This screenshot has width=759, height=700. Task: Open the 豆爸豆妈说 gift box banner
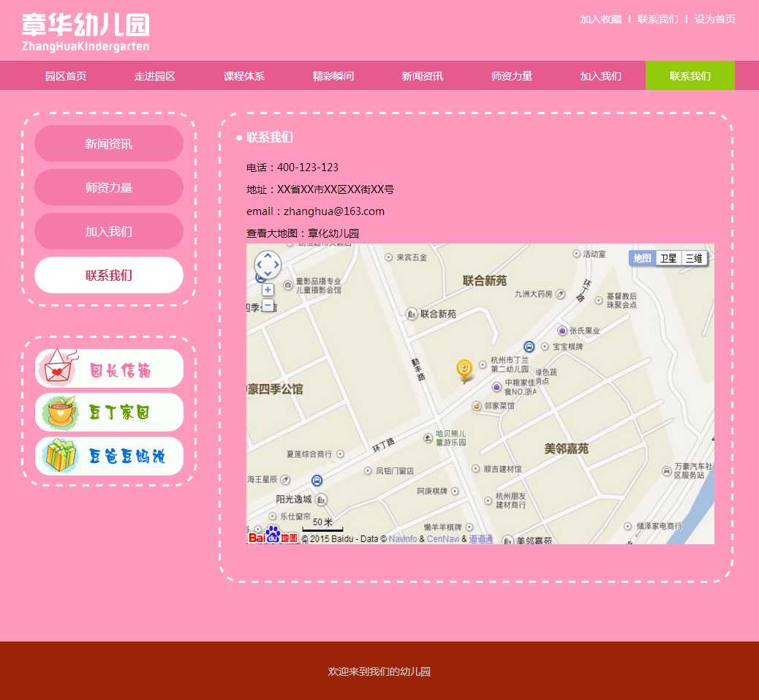[109, 456]
